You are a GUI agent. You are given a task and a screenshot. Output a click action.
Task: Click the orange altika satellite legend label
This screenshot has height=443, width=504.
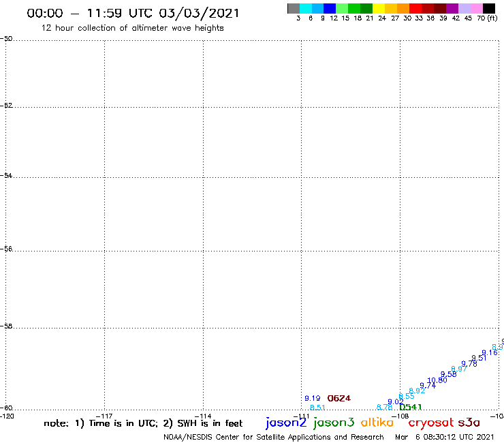[377, 422]
